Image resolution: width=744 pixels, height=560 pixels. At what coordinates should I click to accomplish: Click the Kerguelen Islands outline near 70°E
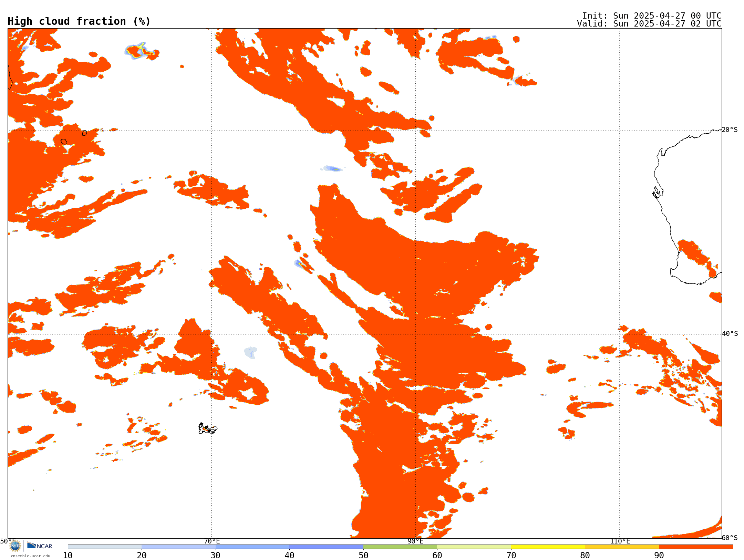tap(208, 428)
